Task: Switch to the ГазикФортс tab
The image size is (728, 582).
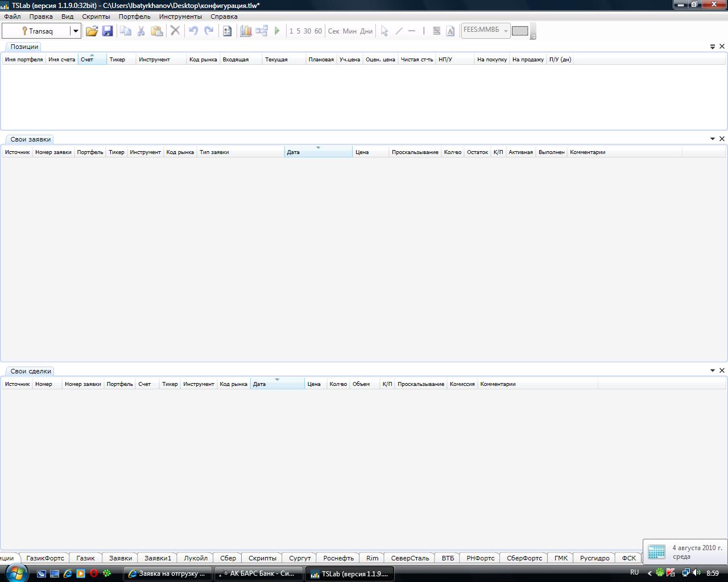Action: click(45, 558)
